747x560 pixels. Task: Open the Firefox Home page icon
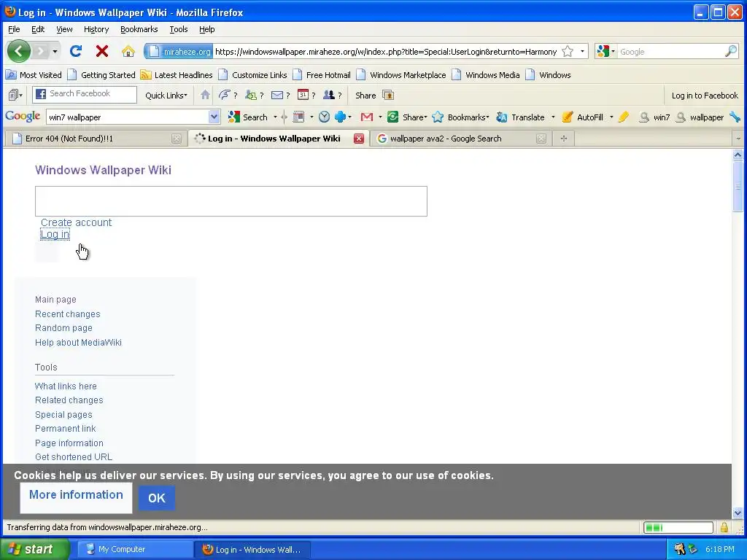pos(128,51)
